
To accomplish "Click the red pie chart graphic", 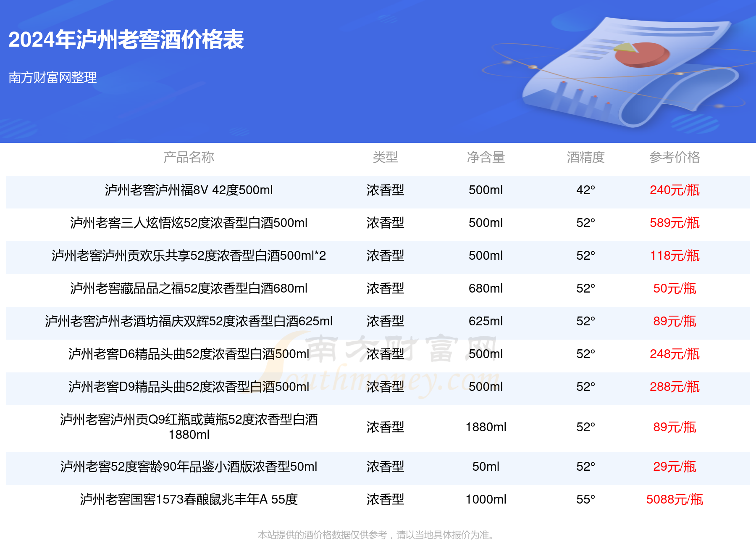I will coord(642,55).
